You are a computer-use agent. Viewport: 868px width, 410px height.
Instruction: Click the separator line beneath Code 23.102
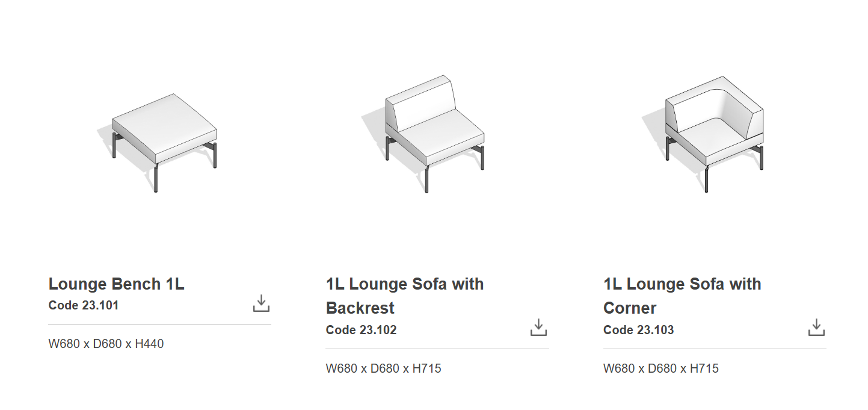click(437, 349)
